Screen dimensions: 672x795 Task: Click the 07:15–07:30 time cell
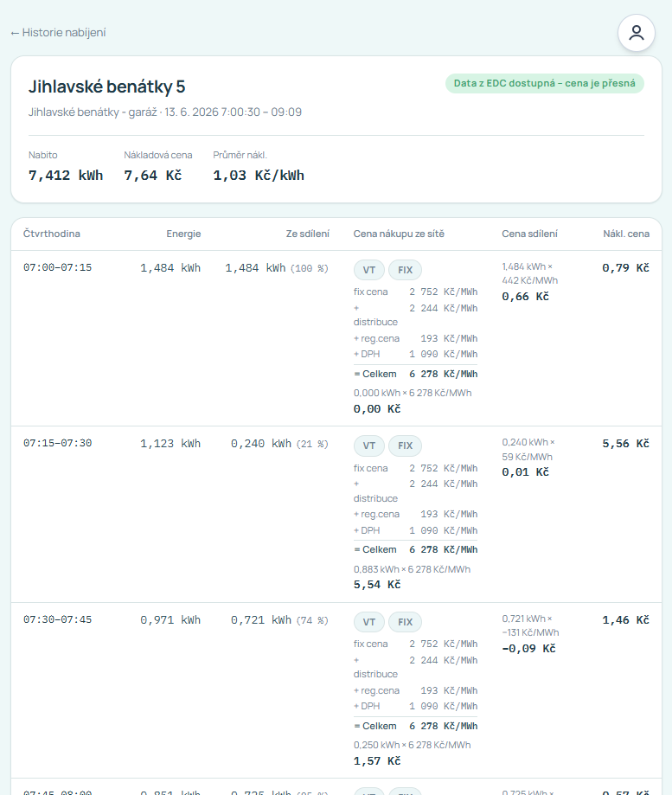point(58,443)
